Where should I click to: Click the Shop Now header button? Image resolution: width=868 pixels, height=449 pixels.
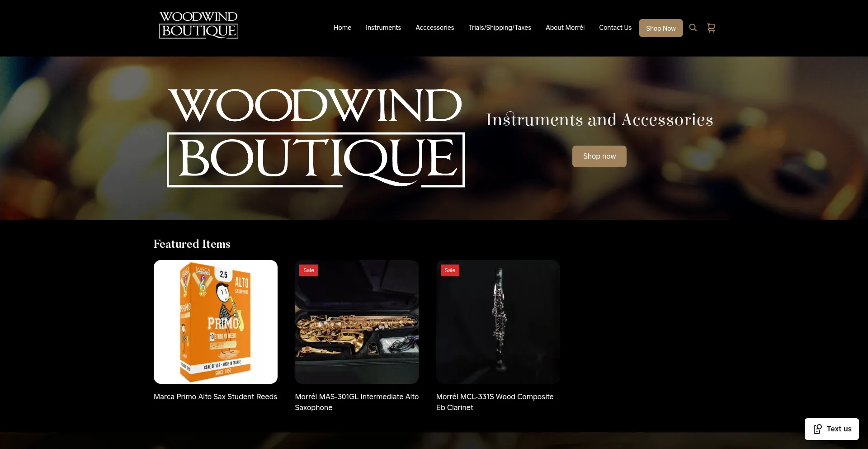pyautogui.click(x=661, y=28)
